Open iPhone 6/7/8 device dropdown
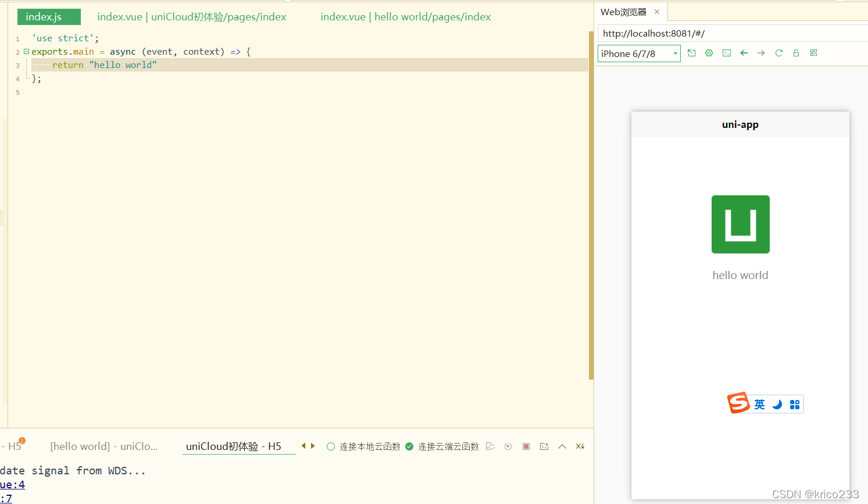 pyautogui.click(x=639, y=53)
